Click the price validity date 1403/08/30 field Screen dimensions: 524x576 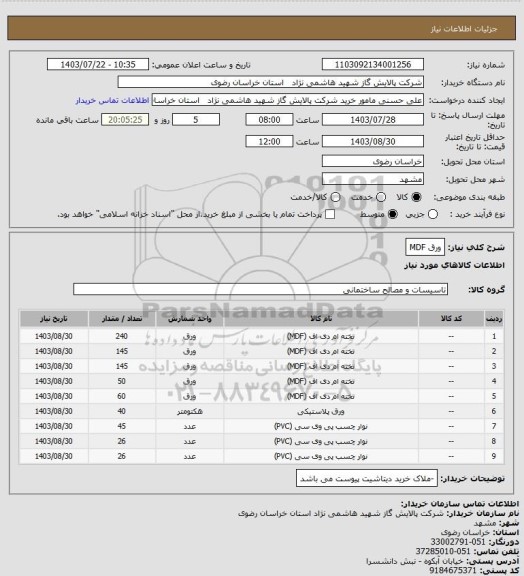point(373,141)
